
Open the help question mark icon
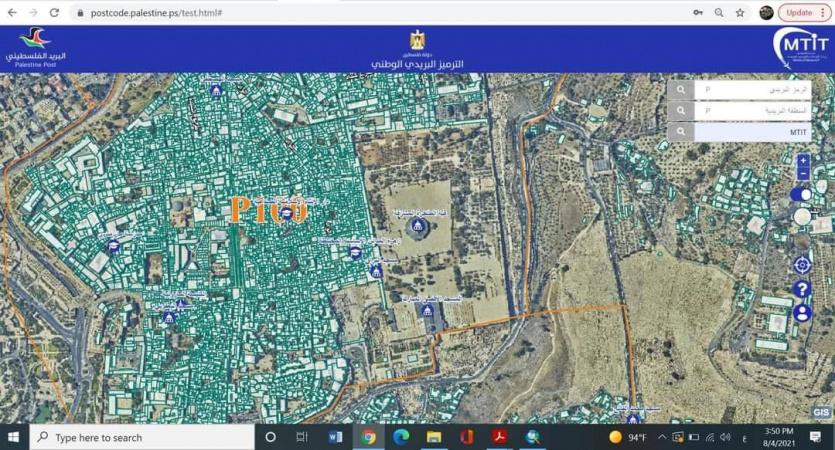802,289
